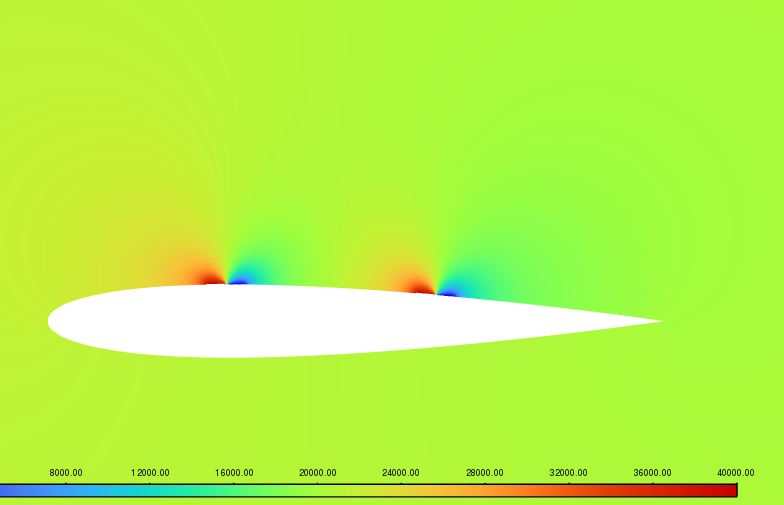Select the white airfoil body center
Image resolution: width=784 pixels, height=505 pixels.
[300, 321]
